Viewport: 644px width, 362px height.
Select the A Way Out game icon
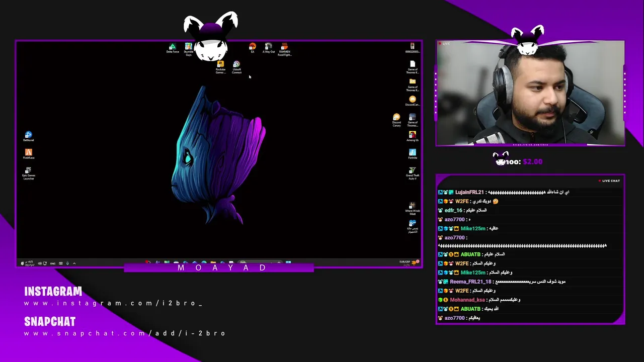(x=269, y=48)
